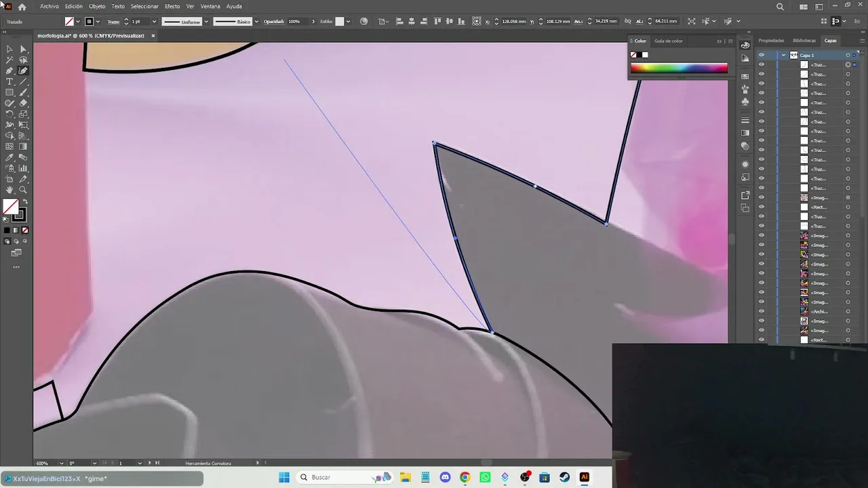Switch to the Propiedades tab
This screenshot has width=868, height=488.
pyautogui.click(x=771, y=41)
